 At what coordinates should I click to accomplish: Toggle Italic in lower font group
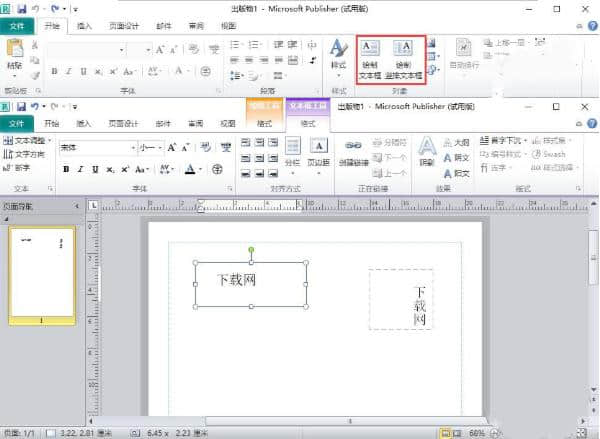[80, 169]
